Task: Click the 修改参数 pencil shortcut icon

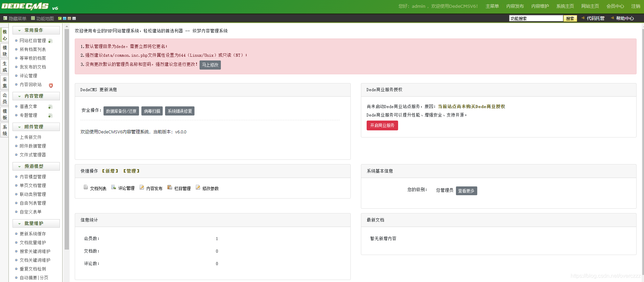Action: pyautogui.click(x=198, y=187)
